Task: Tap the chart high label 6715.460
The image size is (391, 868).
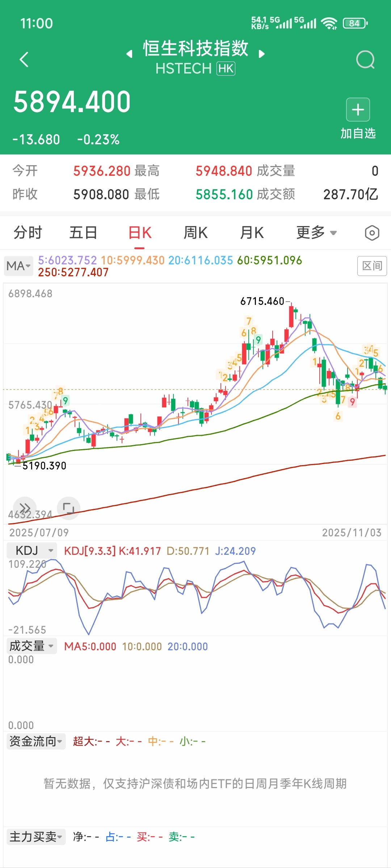Action: tap(262, 301)
